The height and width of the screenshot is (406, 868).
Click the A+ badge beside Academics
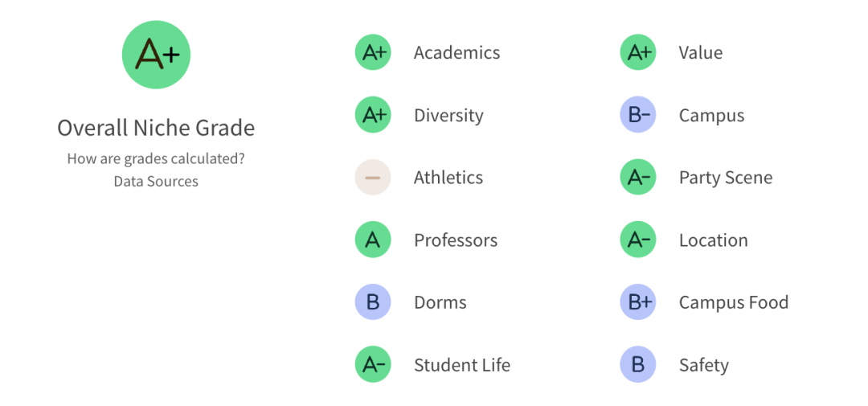coord(373,52)
